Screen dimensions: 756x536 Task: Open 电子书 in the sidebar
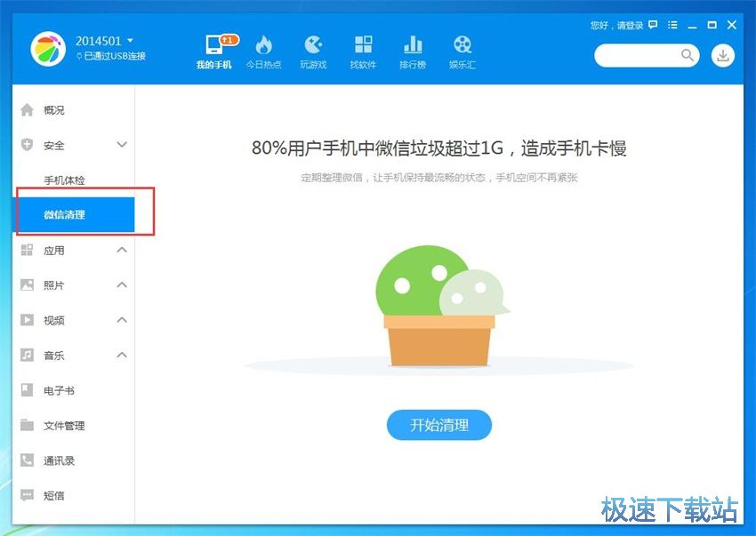tap(73, 390)
